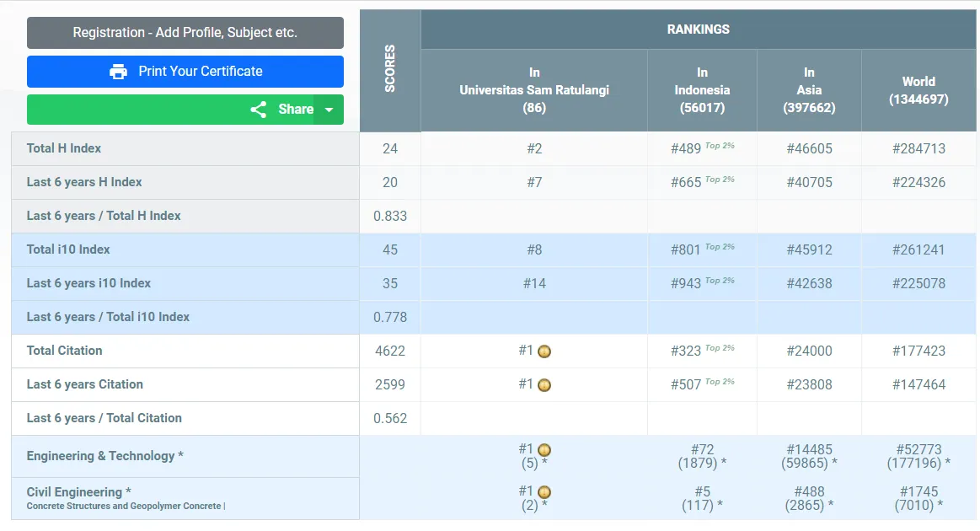Click gold medal in Engineering & Technology row
Viewport: 980px width, 531px height.
tap(544, 450)
